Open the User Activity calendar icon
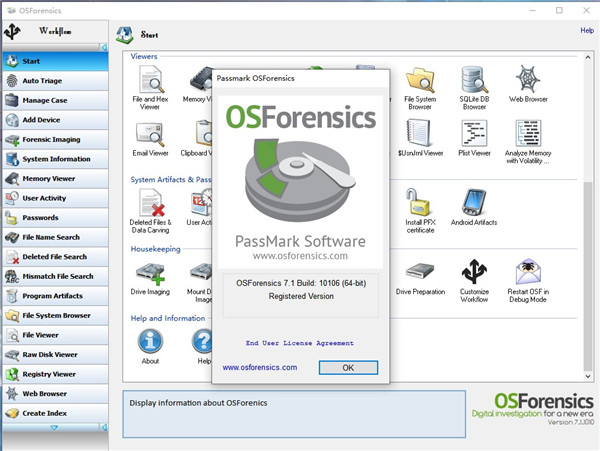600x451 pixels. point(202,202)
